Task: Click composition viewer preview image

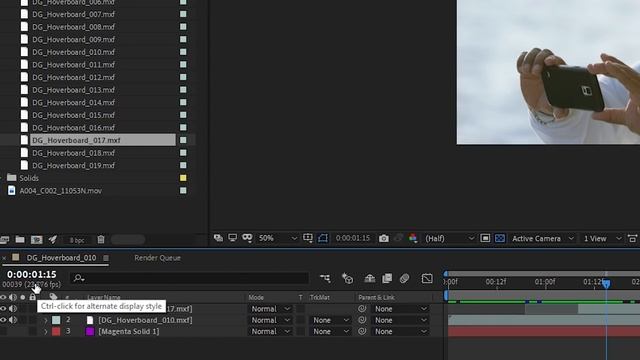Action: [548, 72]
